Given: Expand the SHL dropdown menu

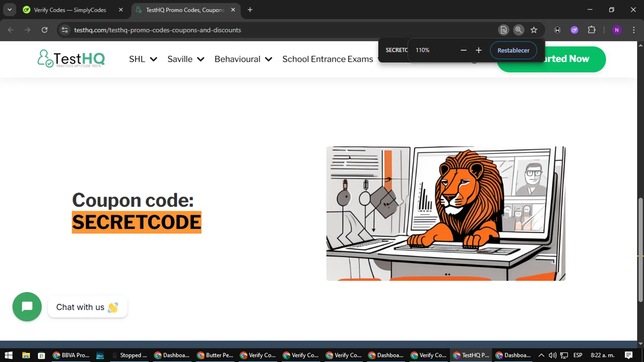Looking at the screenshot, I should pos(143,59).
